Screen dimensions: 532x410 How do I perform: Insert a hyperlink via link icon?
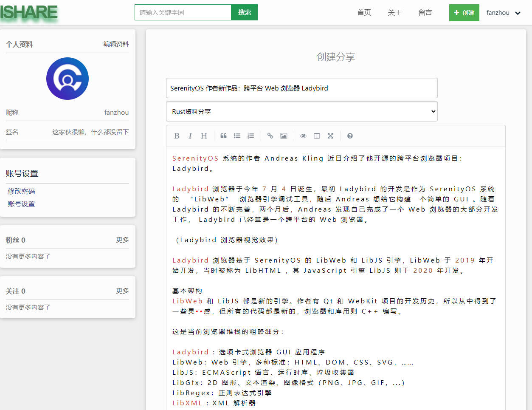tap(270, 136)
